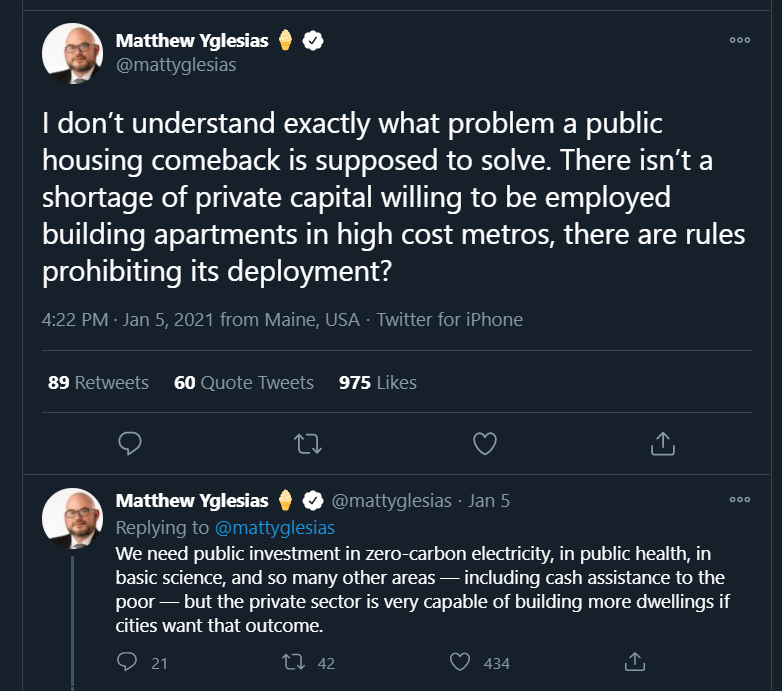Screen dimensions: 782x691
Task: Share the main tweet
Action: tap(661, 443)
